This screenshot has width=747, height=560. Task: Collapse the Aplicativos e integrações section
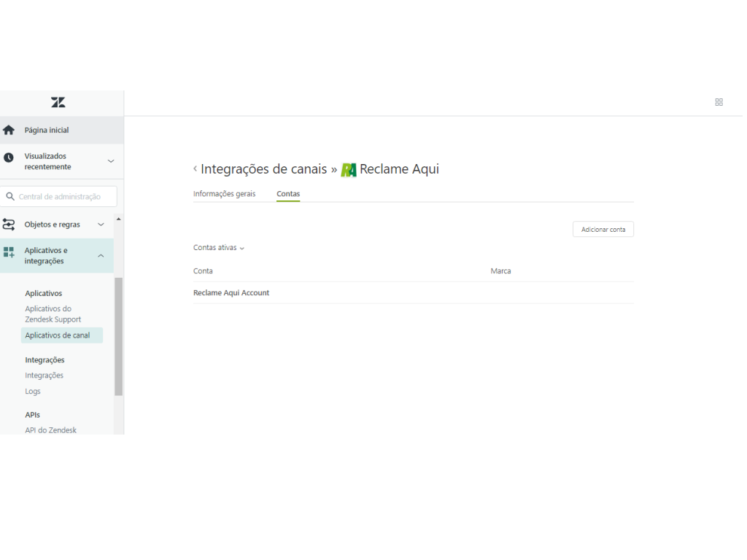coord(101,256)
